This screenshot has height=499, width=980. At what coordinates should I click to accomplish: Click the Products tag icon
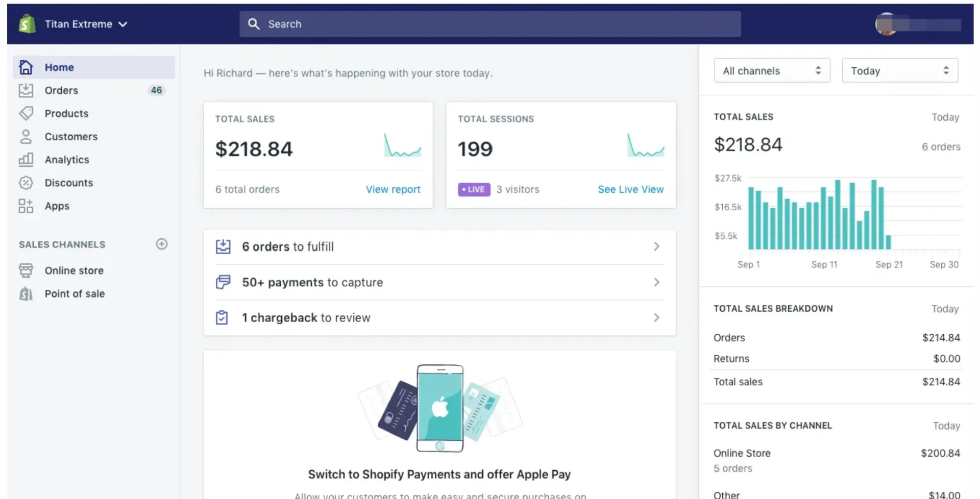click(26, 113)
